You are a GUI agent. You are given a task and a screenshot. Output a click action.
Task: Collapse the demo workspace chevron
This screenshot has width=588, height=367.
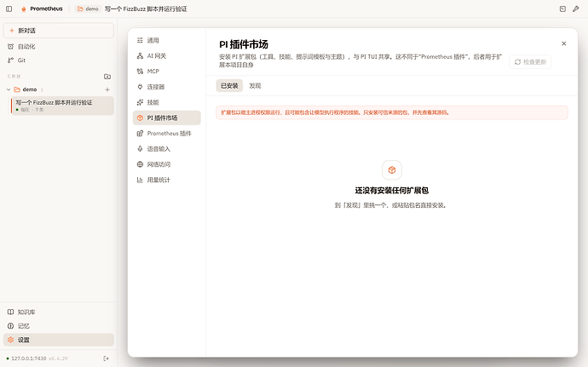(x=9, y=89)
